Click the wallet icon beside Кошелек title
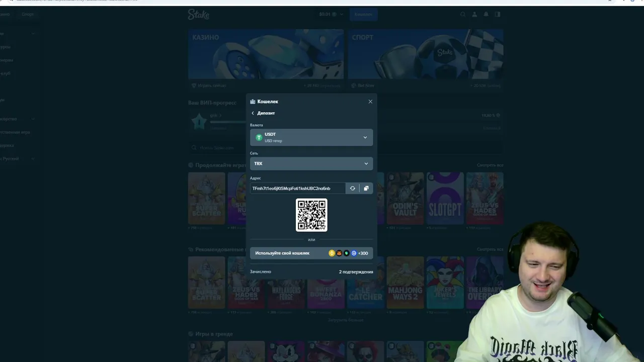Image resolution: width=644 pixels, height=362 pixels. click(253, 102)
